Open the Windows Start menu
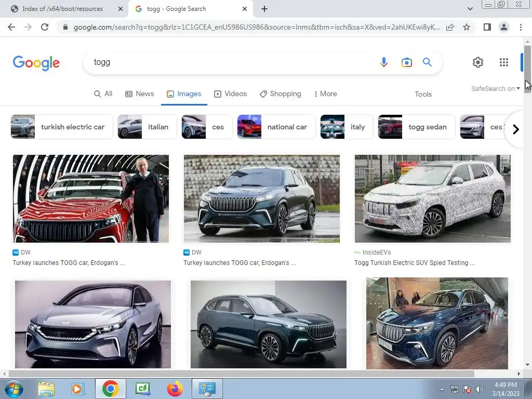532x399 pixels. click(x=14, y=389)
